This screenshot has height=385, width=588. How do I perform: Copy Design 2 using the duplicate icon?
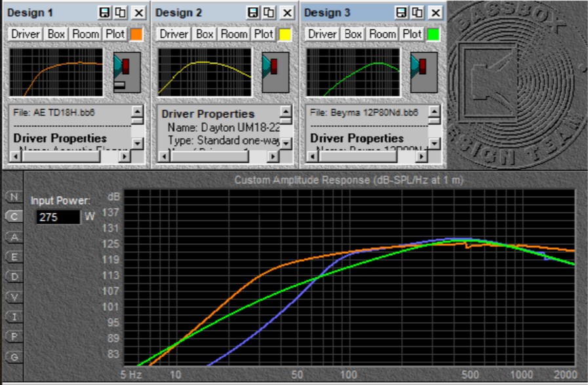tap(269, 12)
